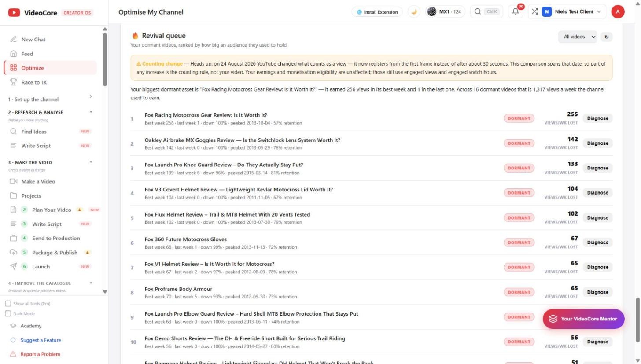Click the Academy graduation cap icon
The image size is (641, 364).
click(13, 326)
